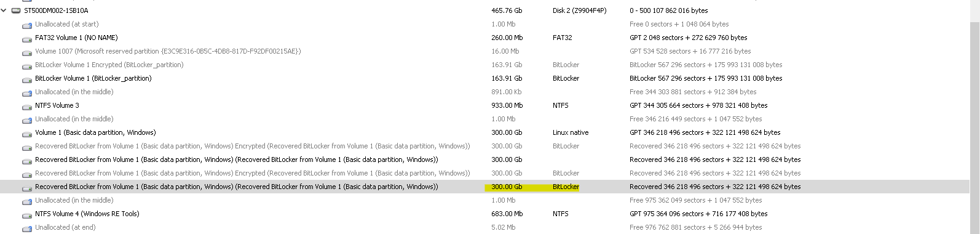Select the Disk 2 (Z9904F4P) label
Image resolution: width=980 pixels, height=234 pixels.
point(579,10)
